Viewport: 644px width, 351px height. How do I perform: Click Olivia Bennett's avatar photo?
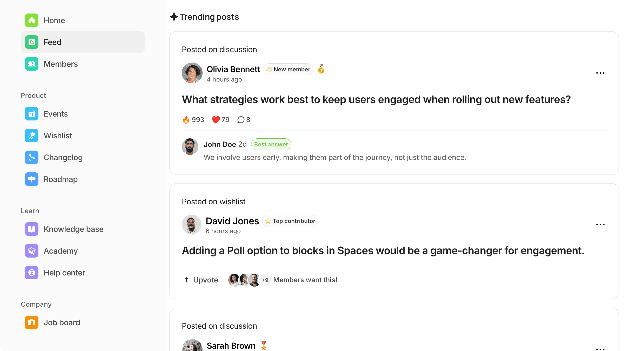(x=192, y=73)
